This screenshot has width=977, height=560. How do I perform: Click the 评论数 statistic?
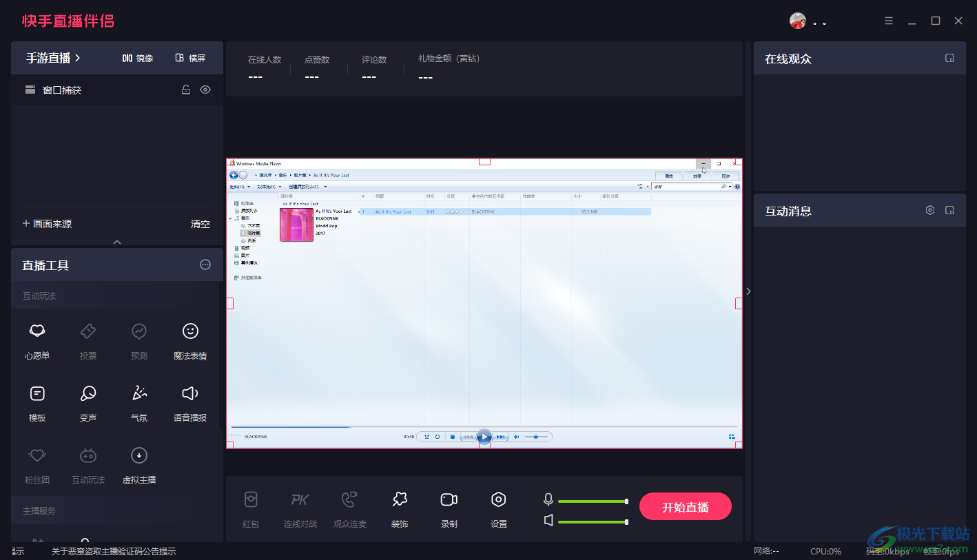374,68
